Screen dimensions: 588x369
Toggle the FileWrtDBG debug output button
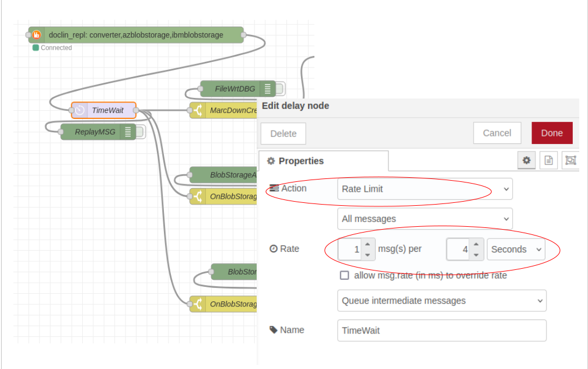(281, 89)
